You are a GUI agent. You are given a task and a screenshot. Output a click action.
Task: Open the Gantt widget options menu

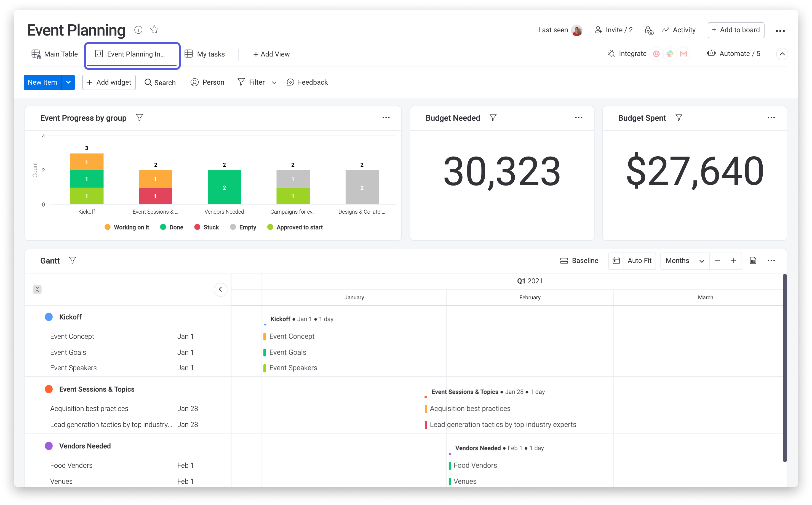[x=771, y=260]
